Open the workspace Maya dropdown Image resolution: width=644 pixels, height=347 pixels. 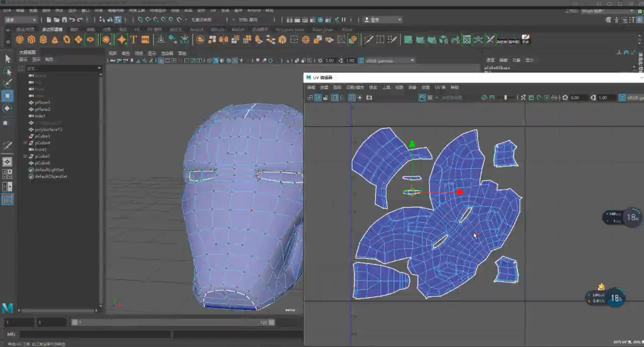608,11
